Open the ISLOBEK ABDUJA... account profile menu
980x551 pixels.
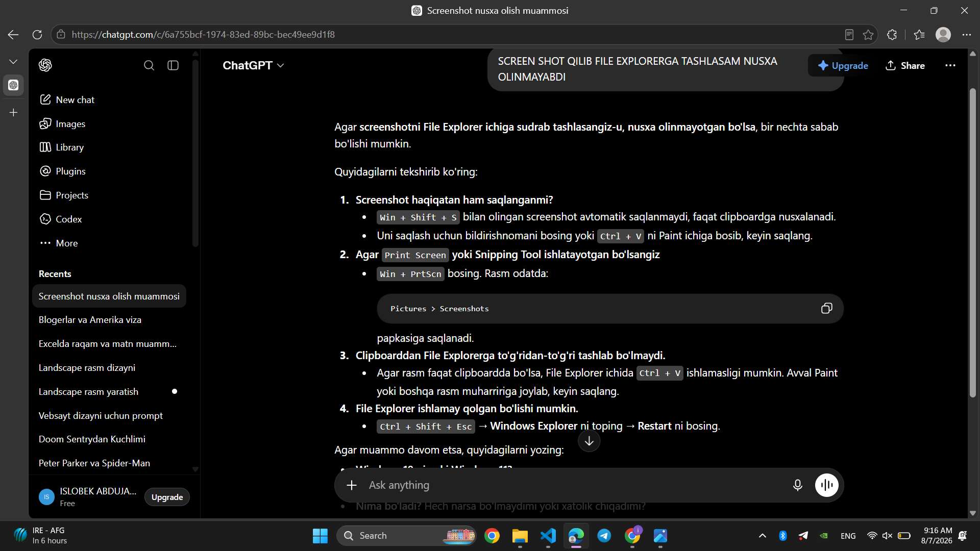pos(88,497)
